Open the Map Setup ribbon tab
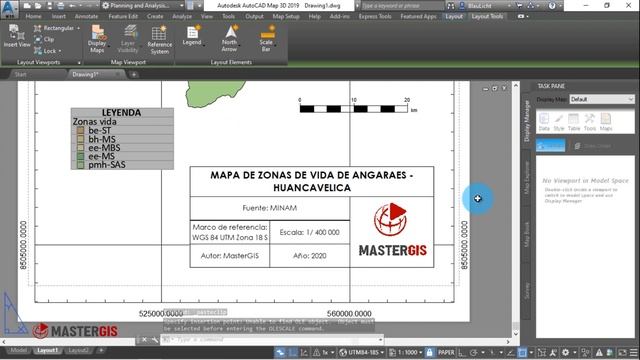 286,16
